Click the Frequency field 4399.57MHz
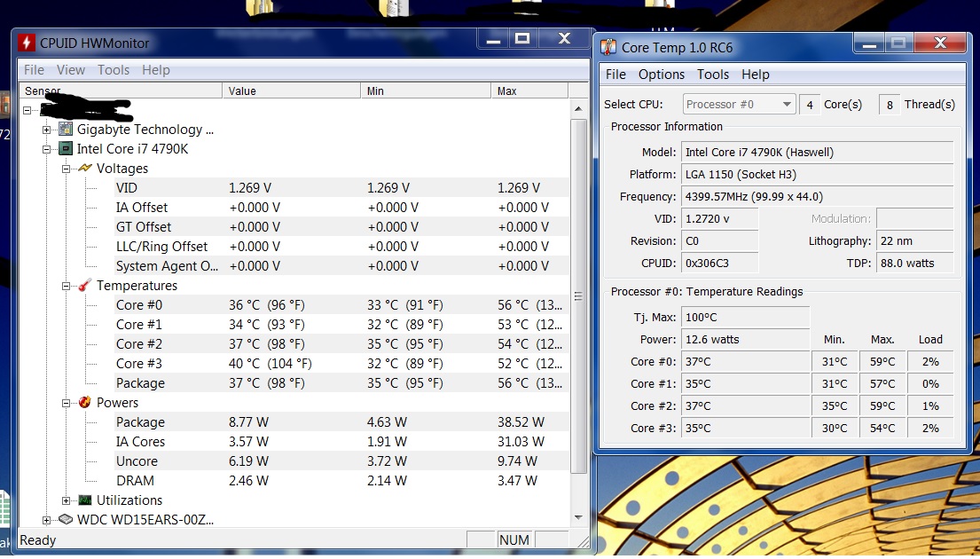The width and height of the screenshot is (980, 559). pos(818,196)
